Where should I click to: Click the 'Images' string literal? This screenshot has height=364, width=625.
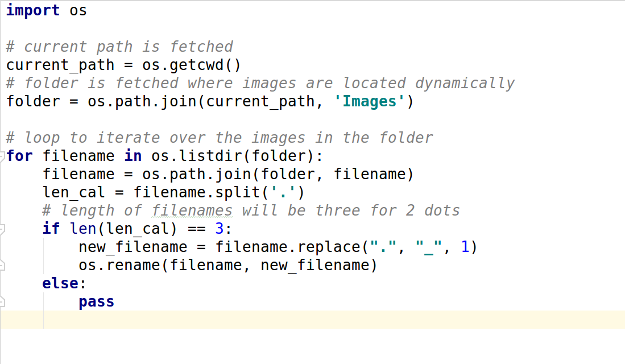pyautogui.click(x=370, y=101)
